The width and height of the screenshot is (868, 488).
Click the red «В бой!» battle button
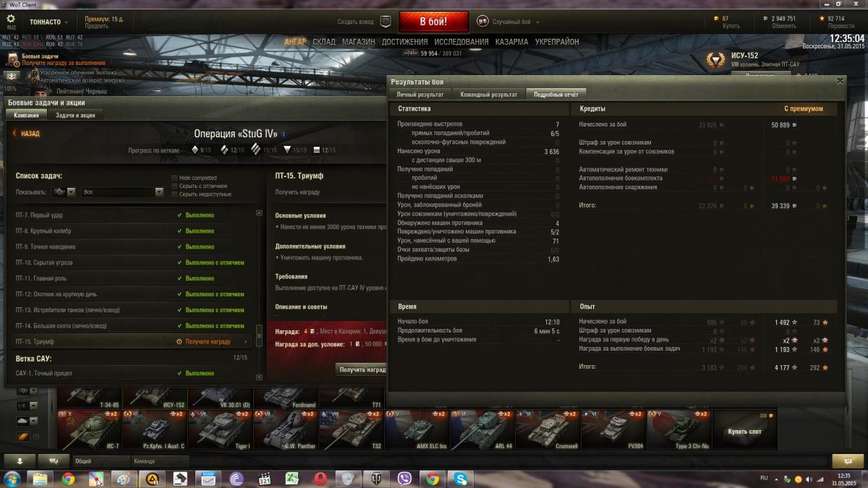pyautogui.click(x=434, y=22)
